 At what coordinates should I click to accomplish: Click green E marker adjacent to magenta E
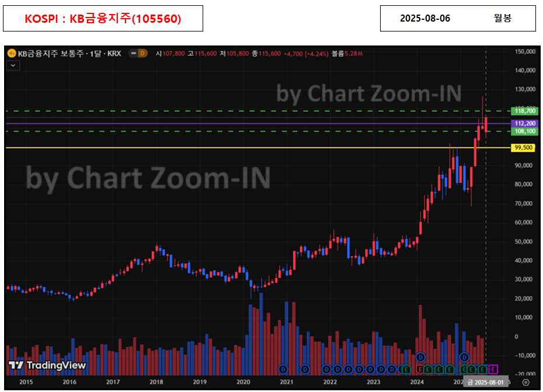pyautogui.click(x=482, y=369)
